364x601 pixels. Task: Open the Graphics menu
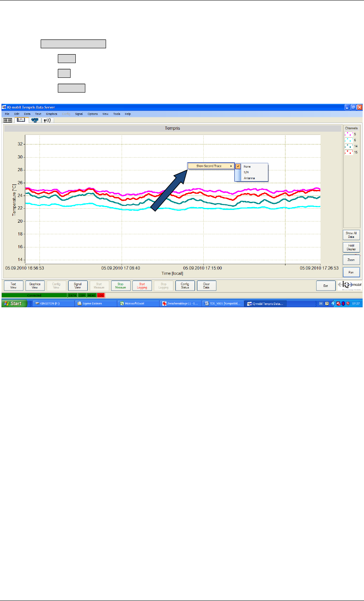click(x=51, y=114)
